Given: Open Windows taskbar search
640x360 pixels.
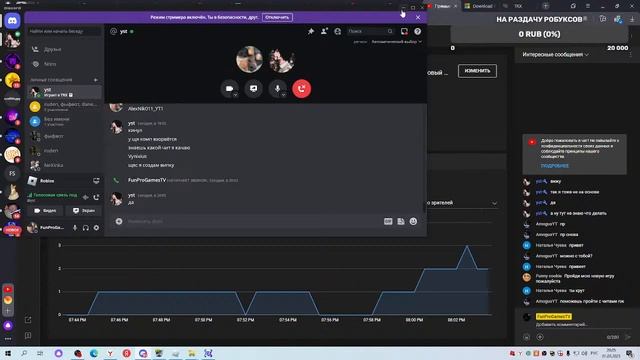Looking at the screenshot, I should pyautogui.click(x=24, y=353).
